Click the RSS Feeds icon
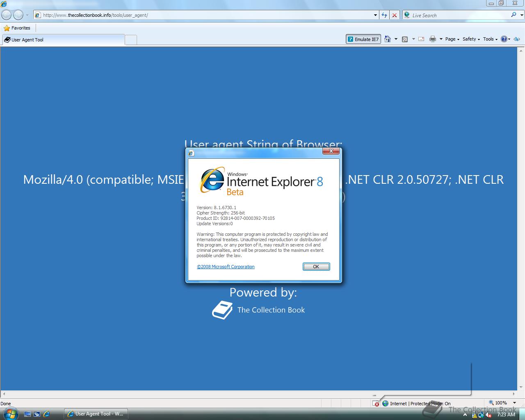Viewport: 525px width, 420px height. click(405, 39)
